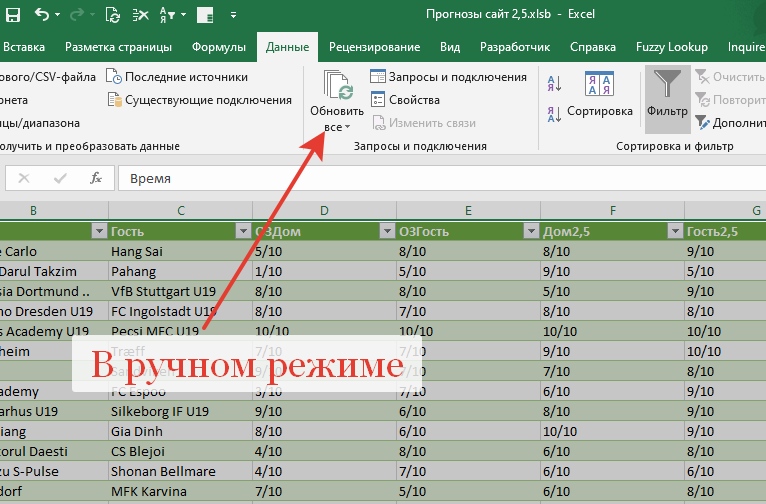
Task: Select the Данные tab
Action: [x=287, y=47]
